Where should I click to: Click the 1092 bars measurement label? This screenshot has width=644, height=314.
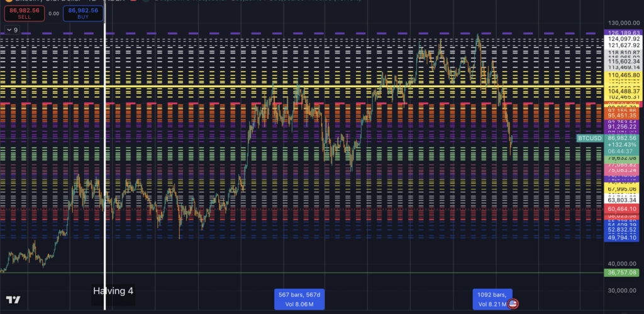[x=492, y=299]
